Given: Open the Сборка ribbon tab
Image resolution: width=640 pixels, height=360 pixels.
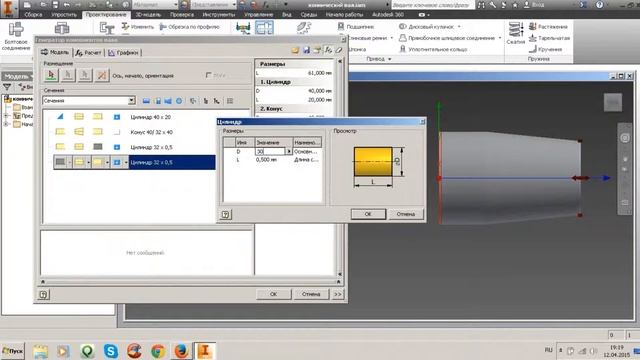Looking at the screenshot, I should coord(33,15).
